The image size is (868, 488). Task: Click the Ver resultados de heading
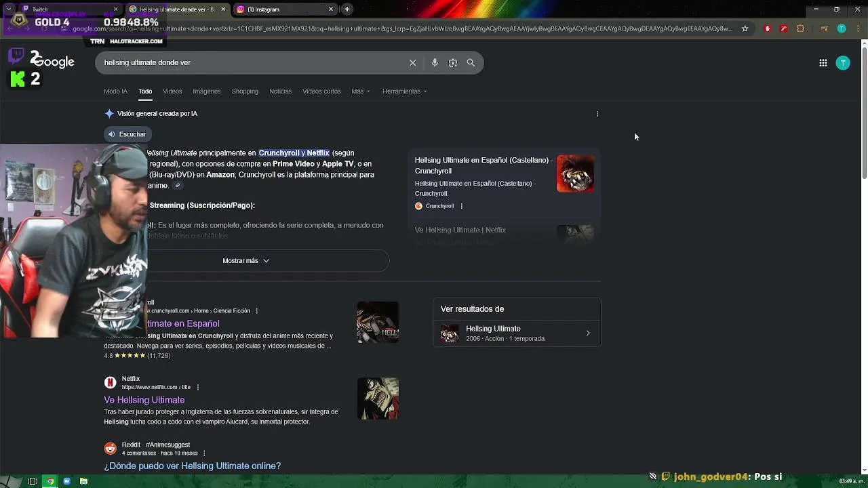click(x=472, y=309)
